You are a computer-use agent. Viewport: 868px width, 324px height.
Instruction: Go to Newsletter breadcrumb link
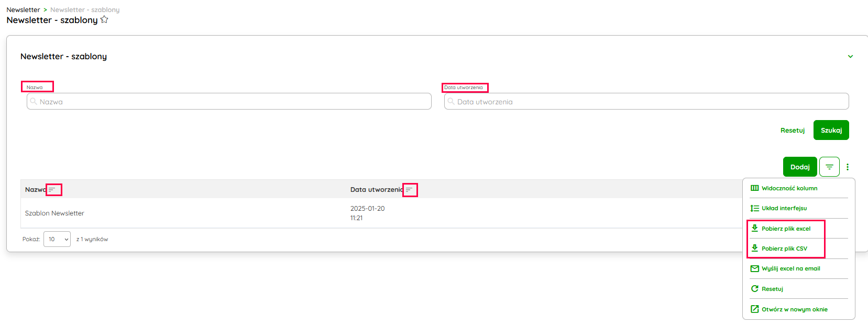point(23,10)
